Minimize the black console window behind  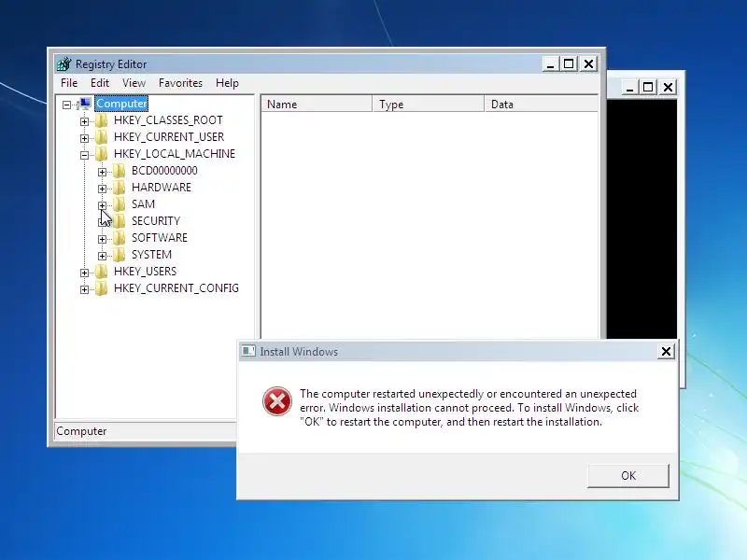(x=629, y=87)
